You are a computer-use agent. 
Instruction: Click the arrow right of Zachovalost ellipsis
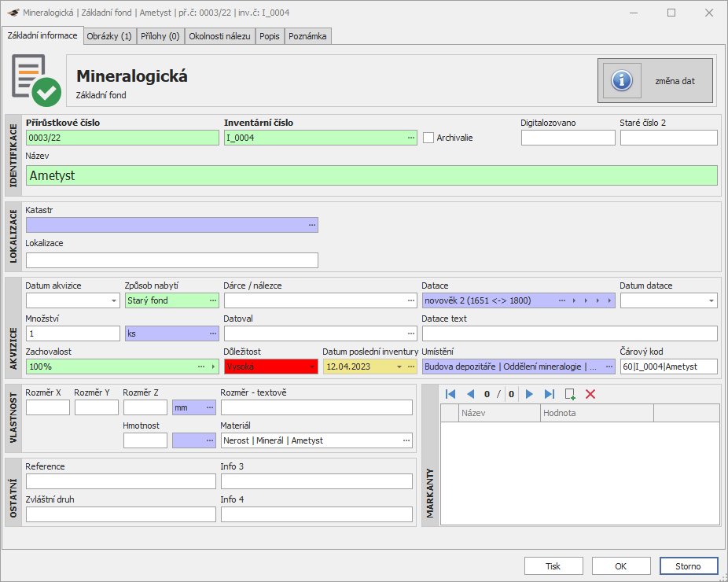pyautogui.click(x=213, y=367)
